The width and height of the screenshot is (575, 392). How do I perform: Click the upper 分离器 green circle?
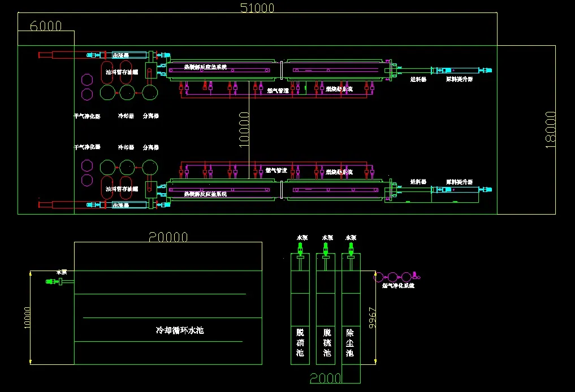point(150,91)
